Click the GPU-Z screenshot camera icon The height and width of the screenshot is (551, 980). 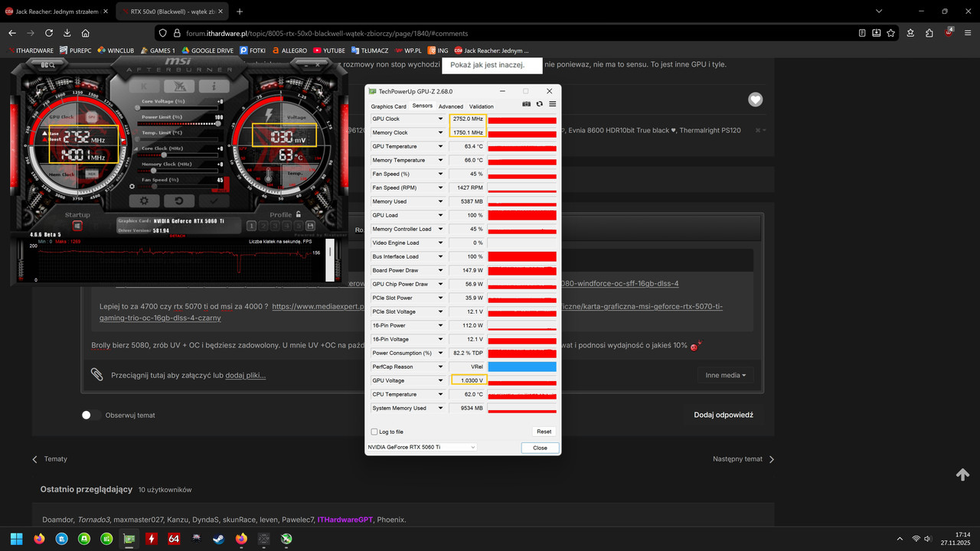pos(526,104)
